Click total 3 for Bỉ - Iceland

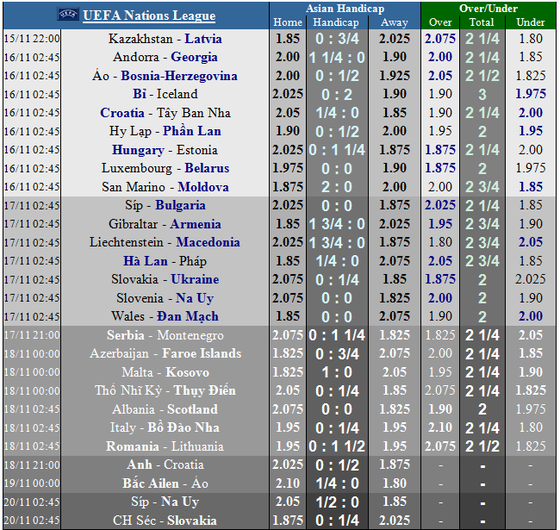(482, 95)
